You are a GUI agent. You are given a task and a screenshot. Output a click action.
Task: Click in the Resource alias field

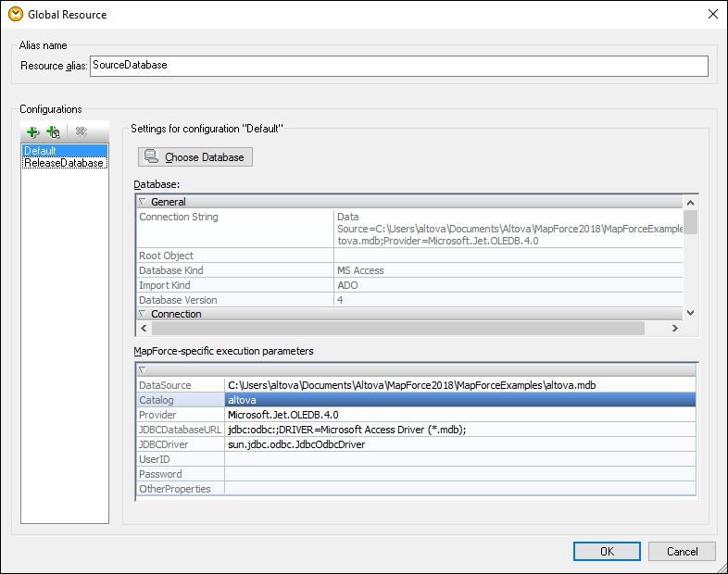pyautogui.click(x=398, y=66)
